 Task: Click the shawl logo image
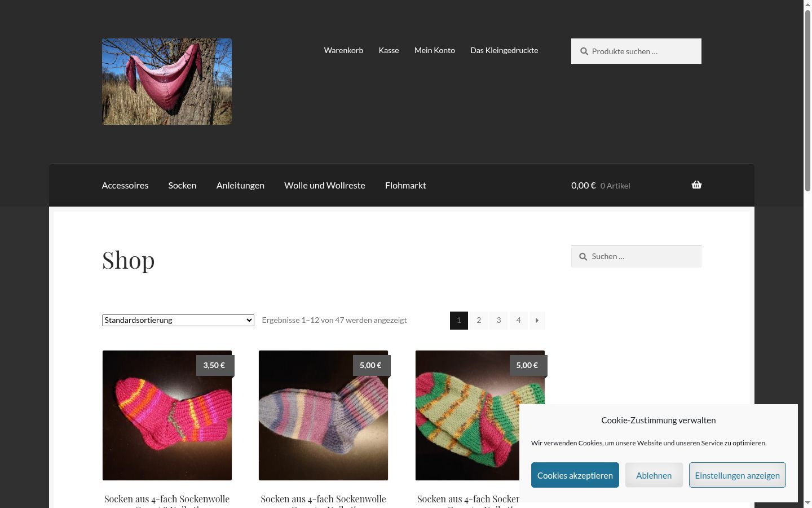[167, 82]
